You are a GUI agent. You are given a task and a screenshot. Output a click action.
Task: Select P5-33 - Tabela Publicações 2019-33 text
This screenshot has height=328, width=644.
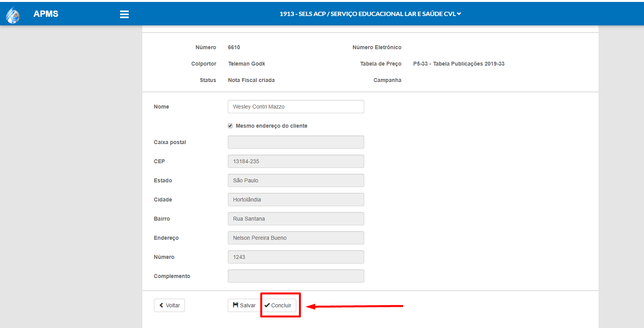pos(459,64)
